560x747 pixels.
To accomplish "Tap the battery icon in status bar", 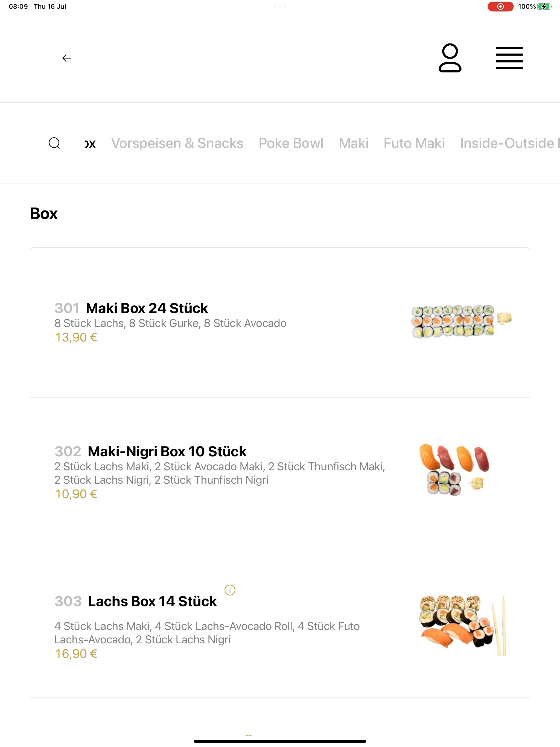I will coord(544,6).
